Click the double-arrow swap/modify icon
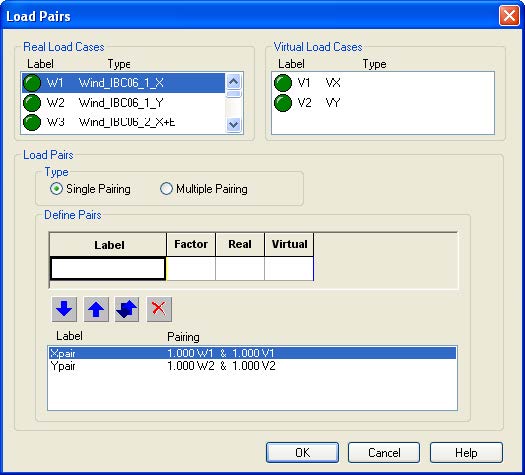Image resolution: width=525 pixels, height=475 pixels. pos(127,309)
